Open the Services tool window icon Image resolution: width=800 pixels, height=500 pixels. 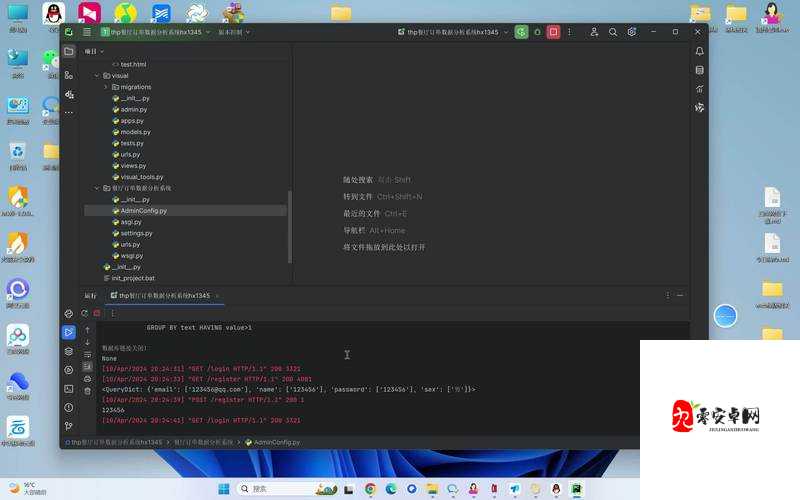(x=69, y=370)
